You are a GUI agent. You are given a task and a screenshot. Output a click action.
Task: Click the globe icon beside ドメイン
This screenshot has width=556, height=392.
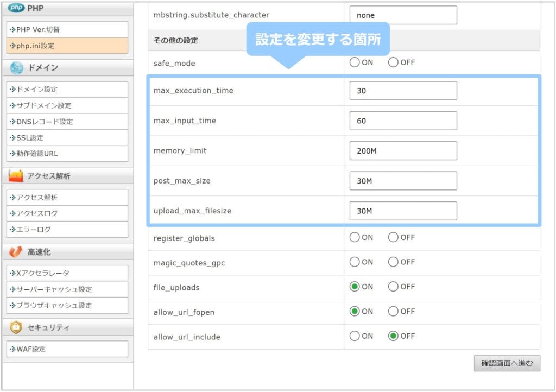pyautogui.click(x=16, y=68)
